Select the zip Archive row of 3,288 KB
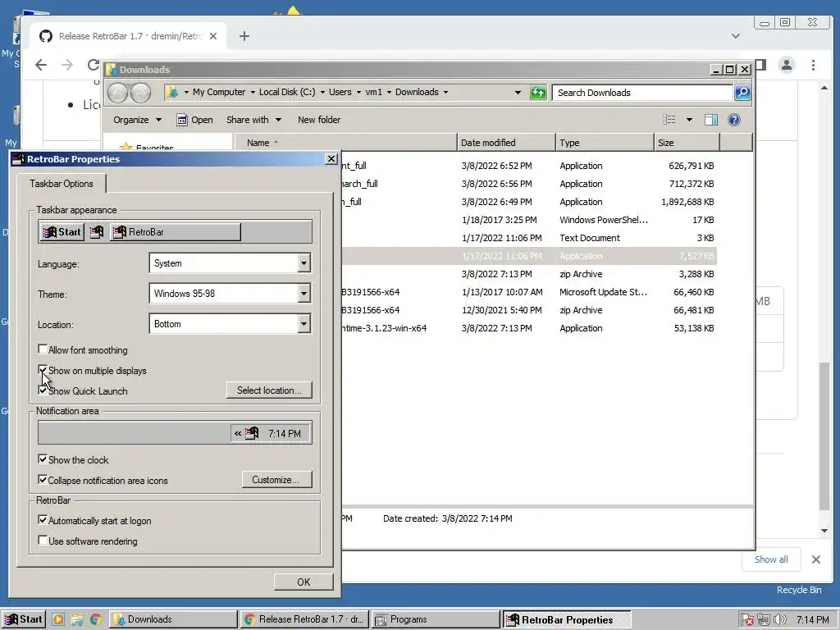 pos(529,274)
